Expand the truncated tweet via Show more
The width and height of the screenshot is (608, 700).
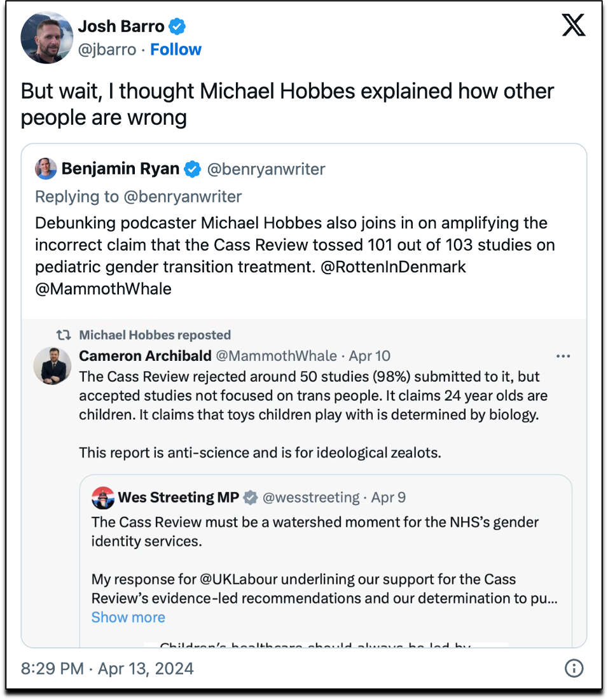click(x=128, y=617)
